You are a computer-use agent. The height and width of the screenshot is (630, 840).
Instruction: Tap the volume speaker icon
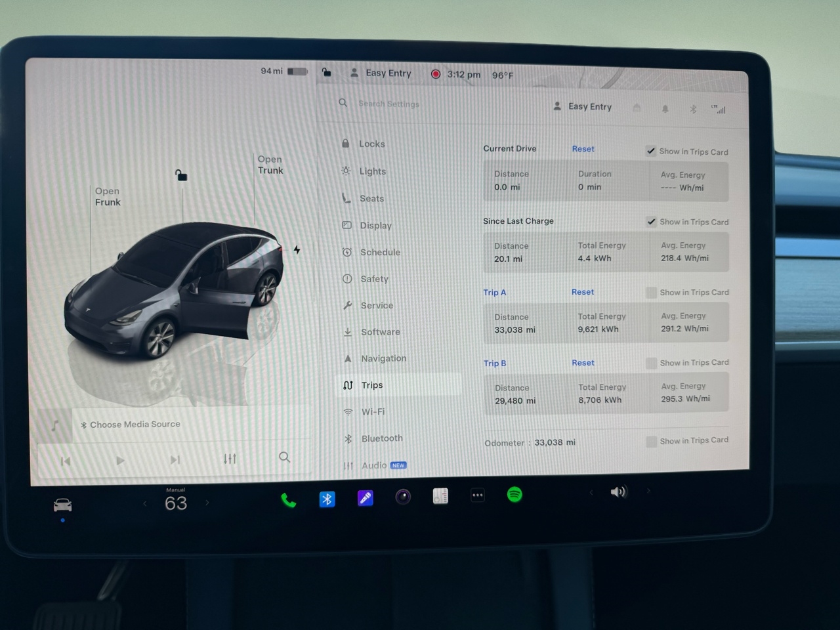point(618,492)
